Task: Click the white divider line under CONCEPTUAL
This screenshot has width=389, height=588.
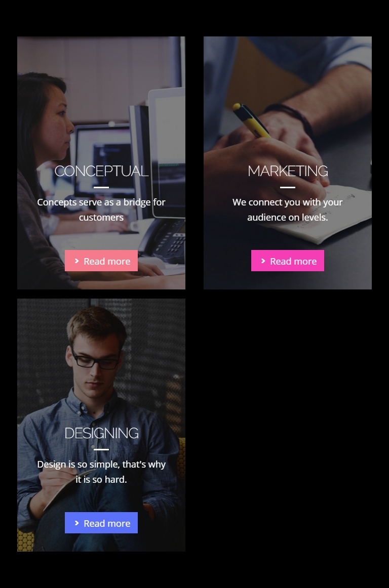Action: pyautogui.click(x=101, y=187)
